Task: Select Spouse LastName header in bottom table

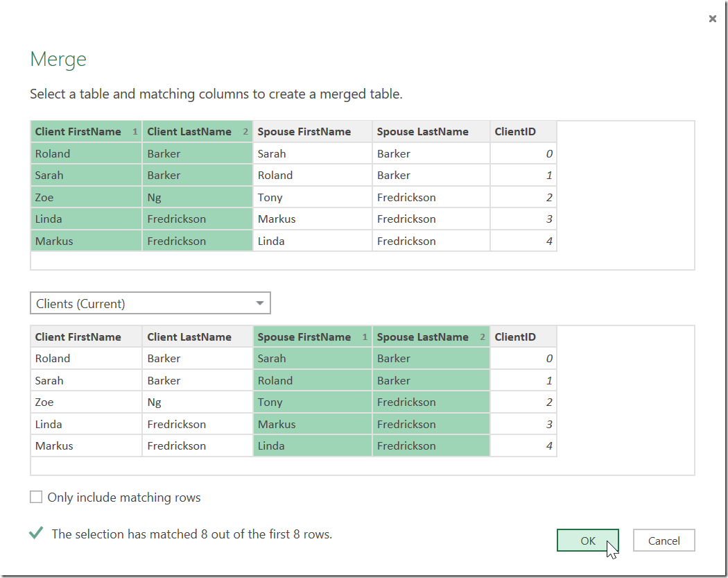Action: (x=431, y=337)
